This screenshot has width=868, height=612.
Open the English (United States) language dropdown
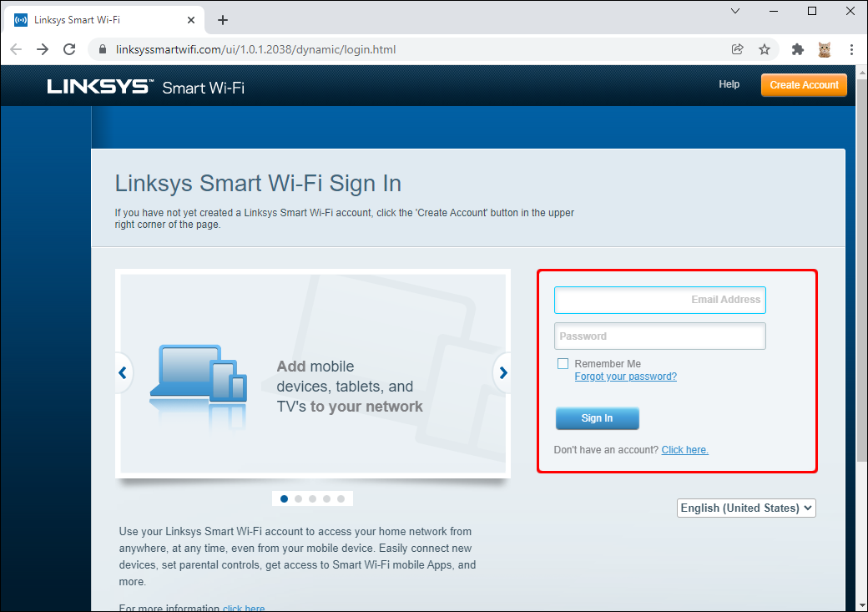pos(746,508)
